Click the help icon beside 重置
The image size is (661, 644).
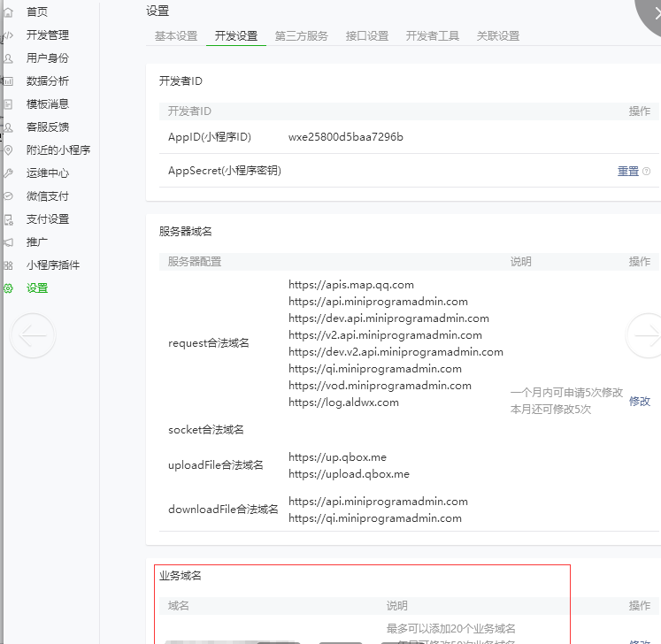click(646, 172)
